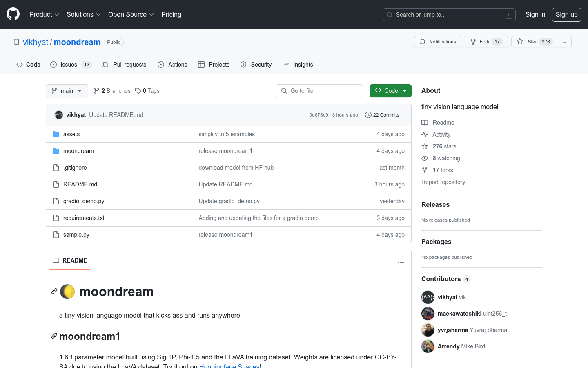Focus the Search or jump to field

coord(449,15)
